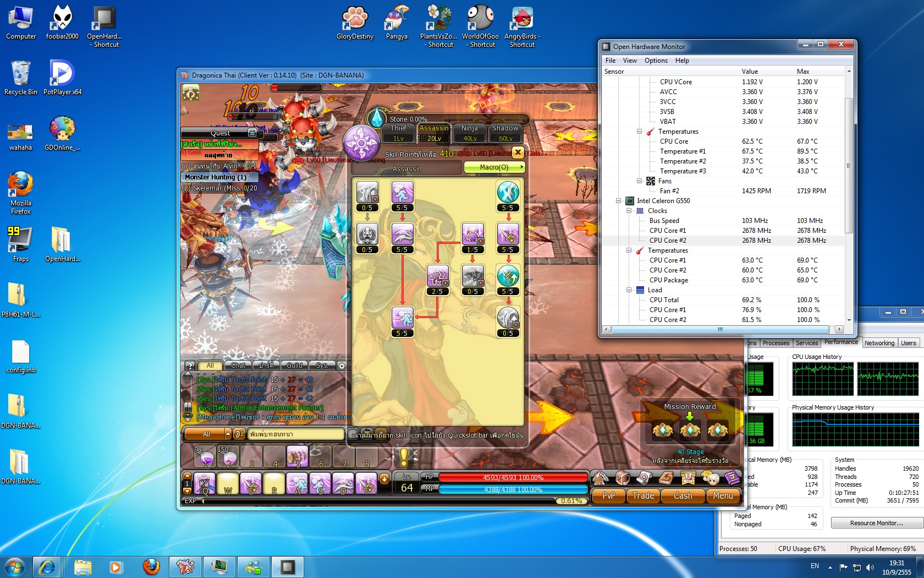Open the inventory bag icon above Trade

point(622,478)
